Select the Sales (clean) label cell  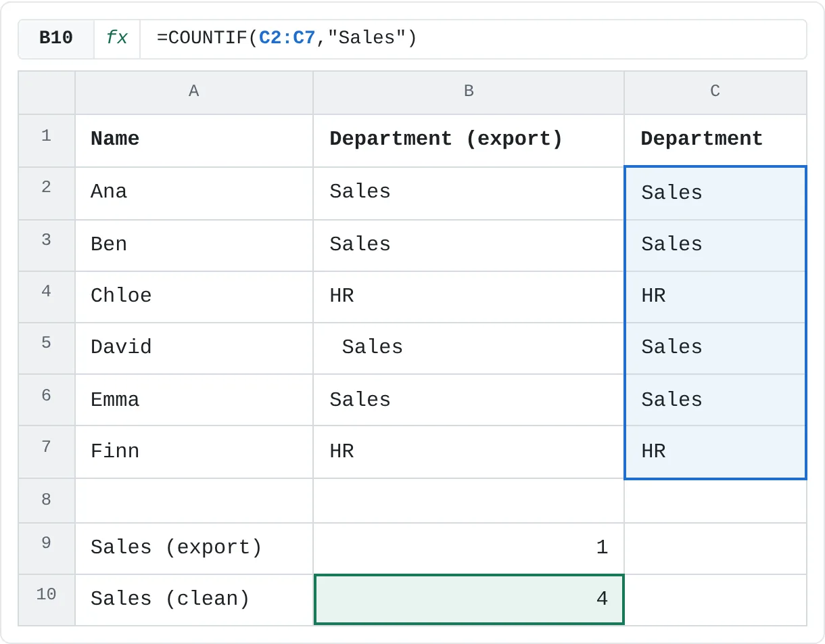(x=194, y=600)
